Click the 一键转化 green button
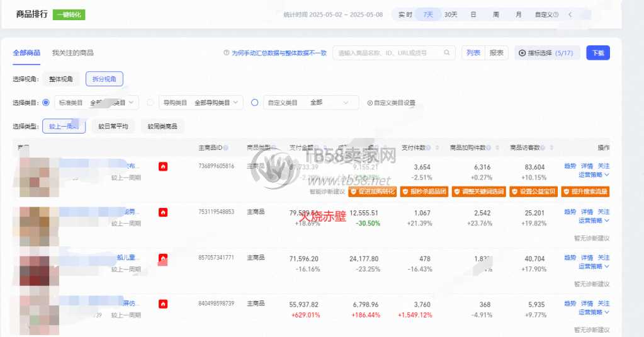Image resolution: width=644 pixels, height=337 pixels. (69, 14)
